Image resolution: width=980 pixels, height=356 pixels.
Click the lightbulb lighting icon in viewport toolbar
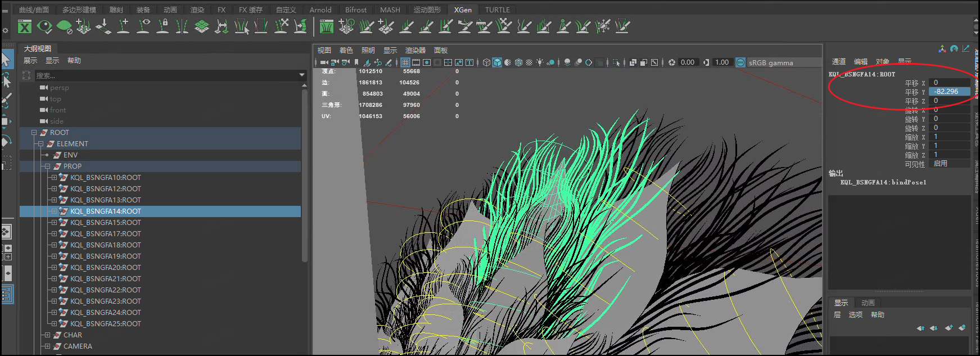click(540, 62)
